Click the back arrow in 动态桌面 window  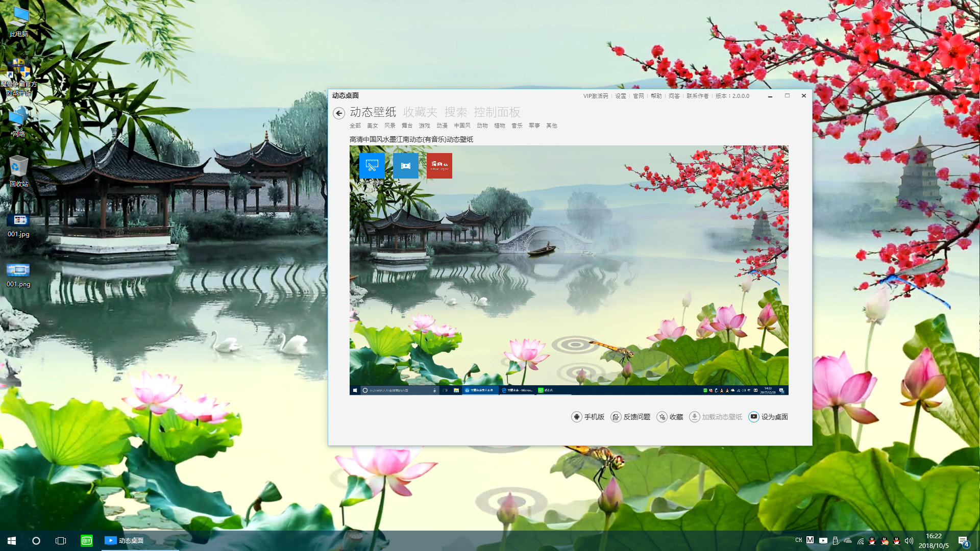(x=338, y=113)
